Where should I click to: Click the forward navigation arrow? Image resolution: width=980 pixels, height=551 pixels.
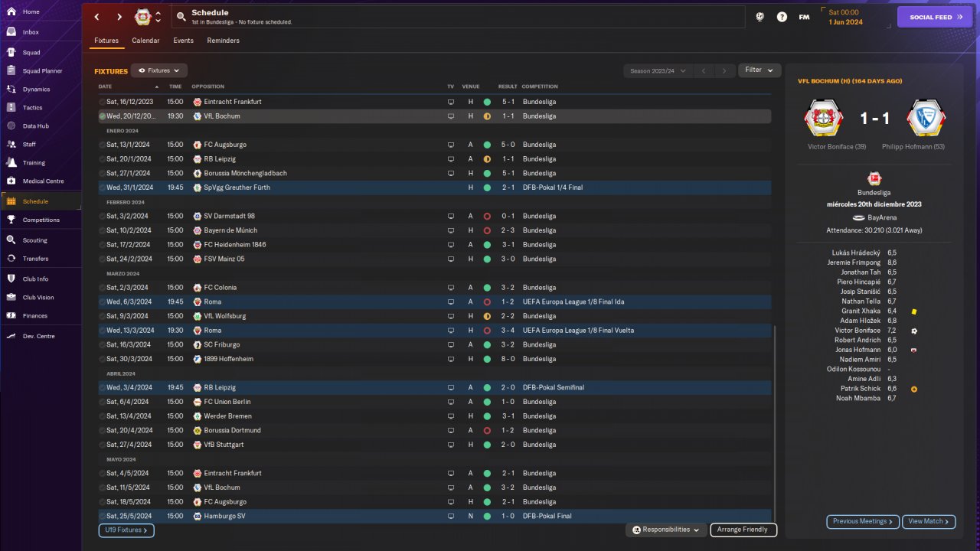(119, 17)
